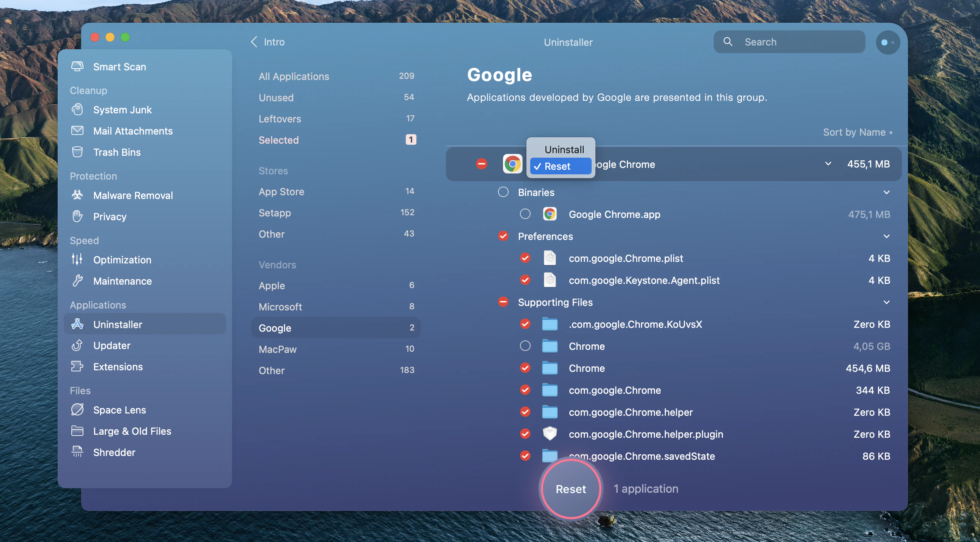The image size is (980, 542).
Task: Click the Extensions puzzle icon
Action: click(x=77, y=367)
